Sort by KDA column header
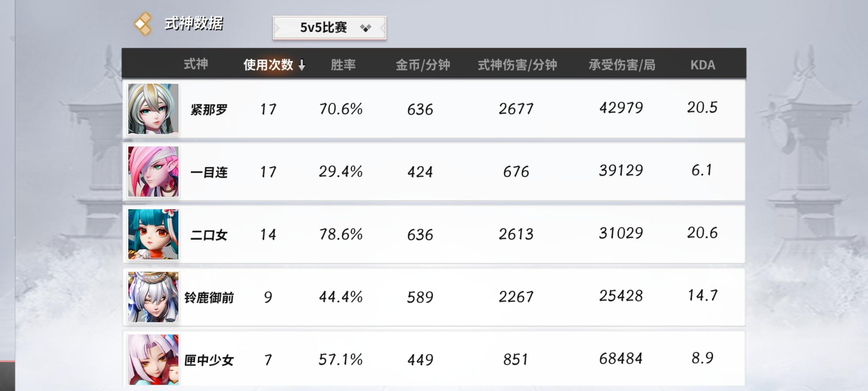The image size is (868, 391). [x=703, y=65]
